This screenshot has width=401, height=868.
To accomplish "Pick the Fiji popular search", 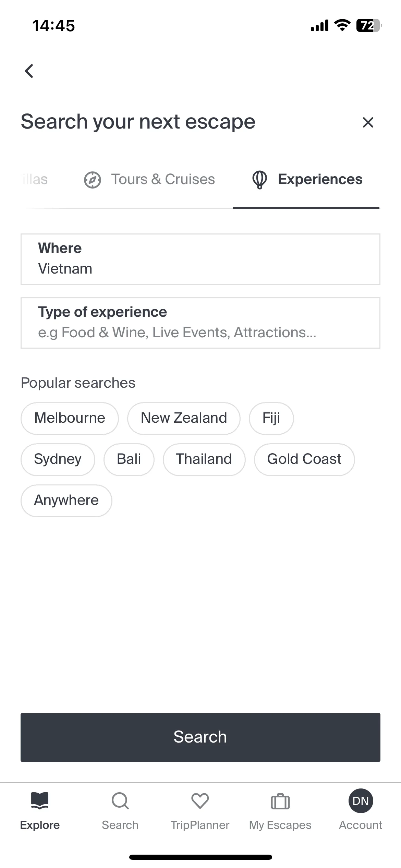I will point(271,418).
